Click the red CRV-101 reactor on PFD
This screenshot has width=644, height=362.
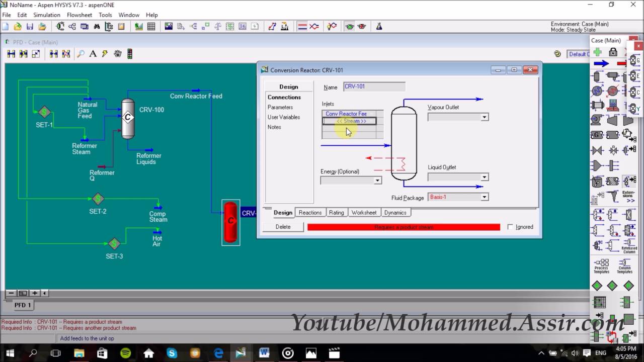click(230, 222)
